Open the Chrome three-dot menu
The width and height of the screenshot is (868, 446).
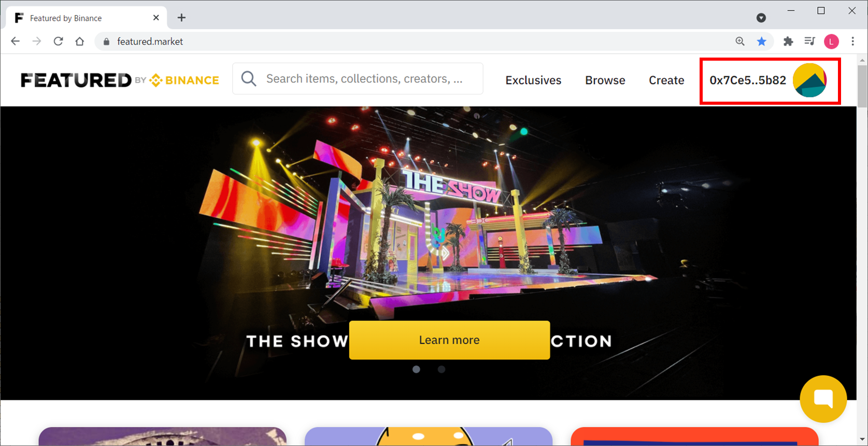point(853,41)
